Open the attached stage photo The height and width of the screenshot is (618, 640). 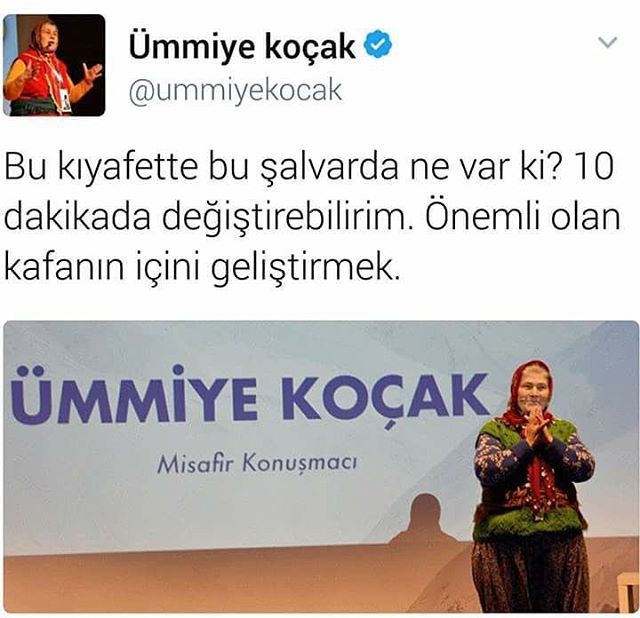tap(321, 467)
